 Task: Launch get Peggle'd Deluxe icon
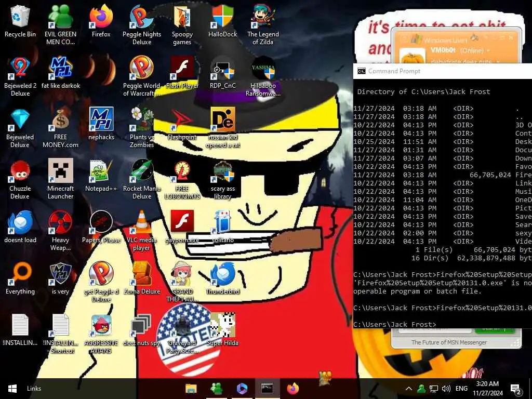click(101, 282)
